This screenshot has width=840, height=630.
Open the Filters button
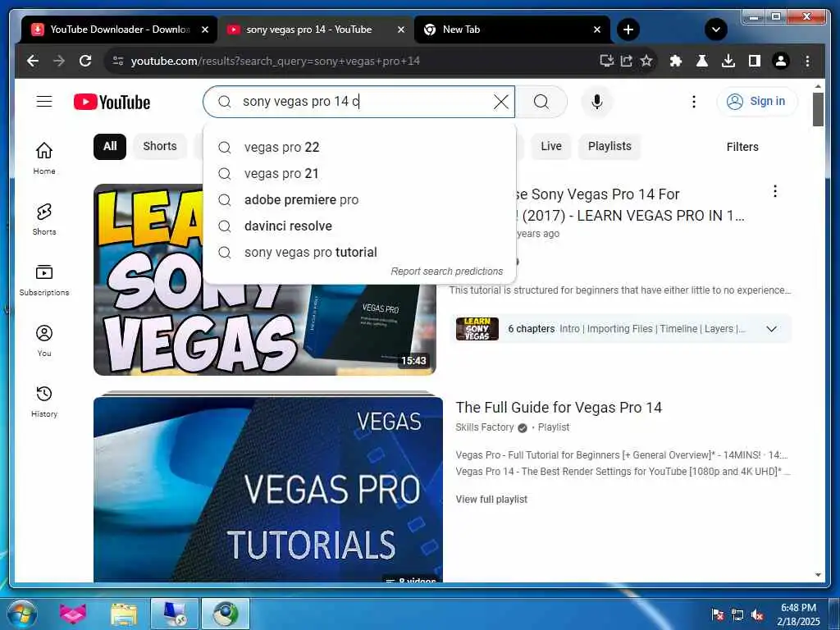(742, 147)
